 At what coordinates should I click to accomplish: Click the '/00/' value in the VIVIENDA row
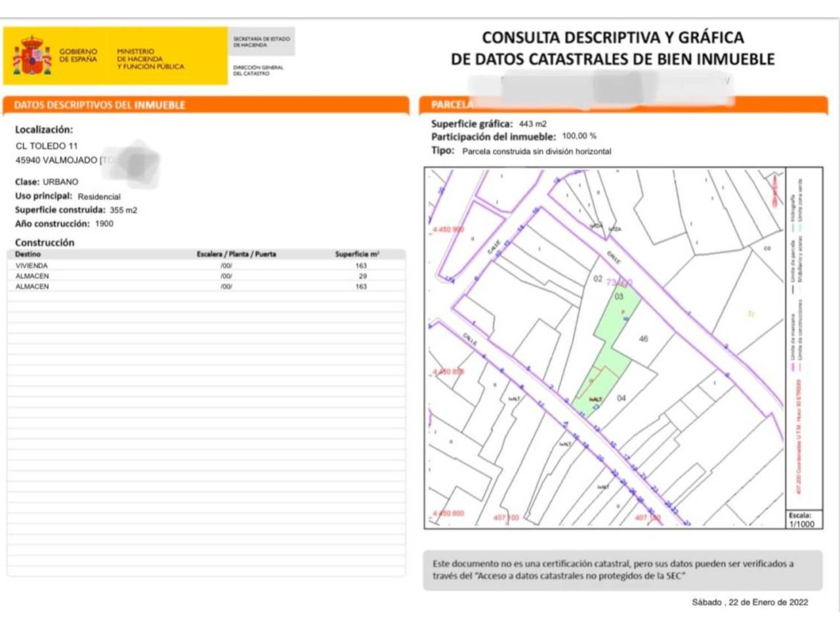(x=226, y=266)
